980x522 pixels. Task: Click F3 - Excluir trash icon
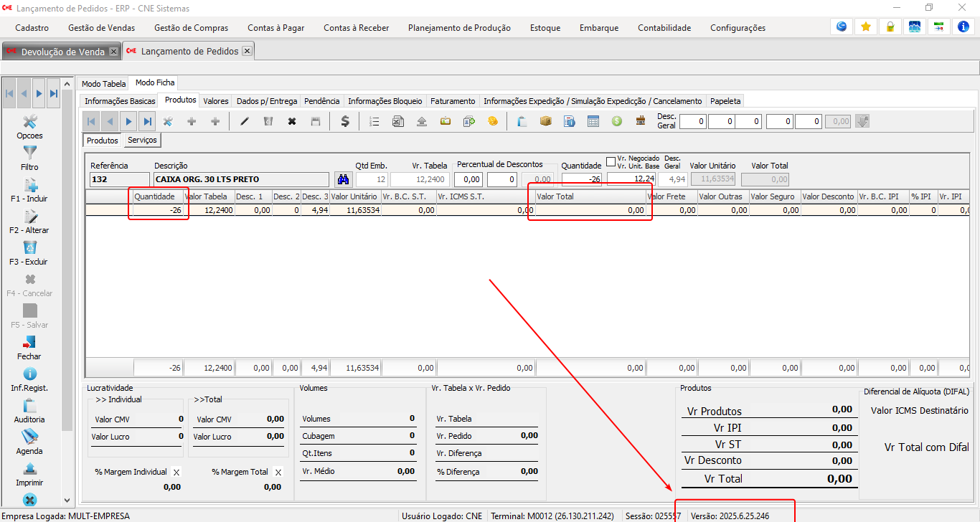point(30,248)
